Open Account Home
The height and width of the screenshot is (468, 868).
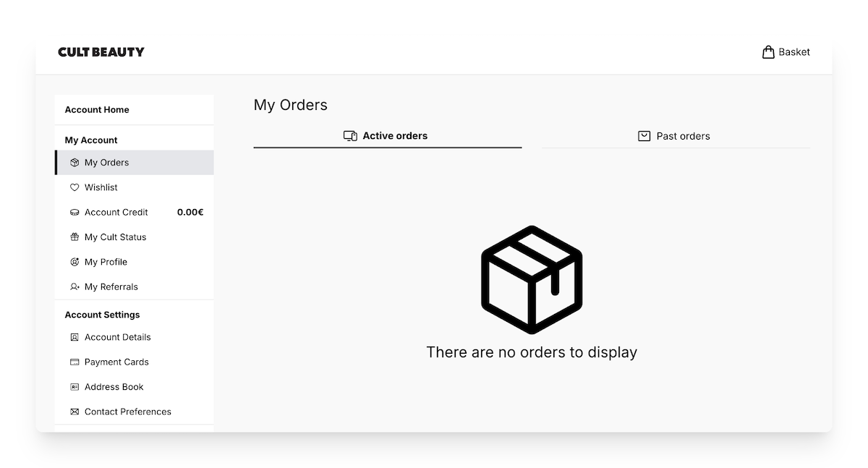tap(96, 109)
